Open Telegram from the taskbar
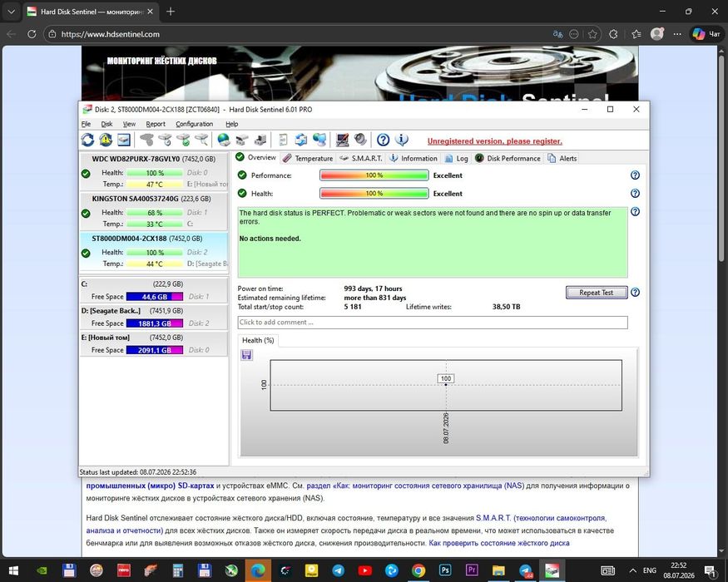The image size is (728, 582). coord(338,570)
